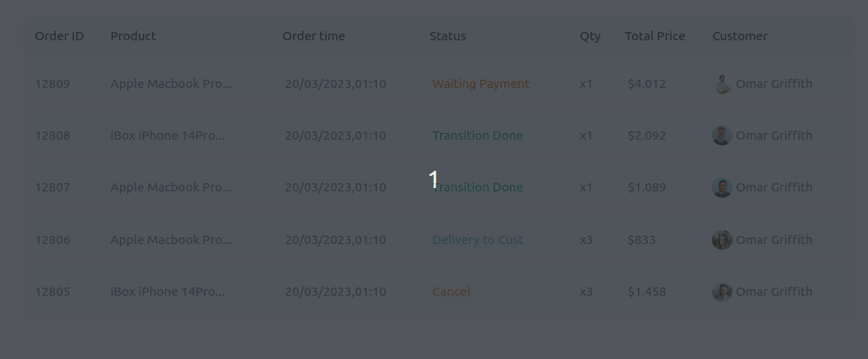Sort by the Order ID column header

[x=59, y=36]
